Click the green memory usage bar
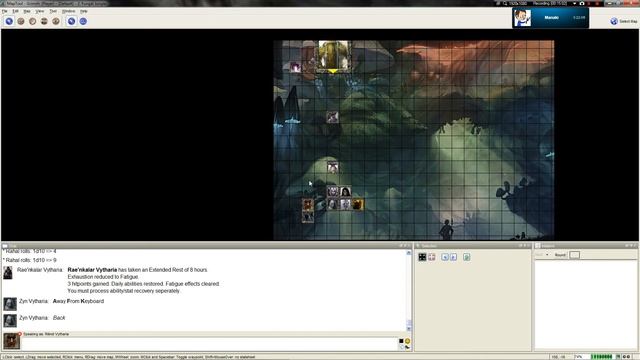 [x=602, y=357]
